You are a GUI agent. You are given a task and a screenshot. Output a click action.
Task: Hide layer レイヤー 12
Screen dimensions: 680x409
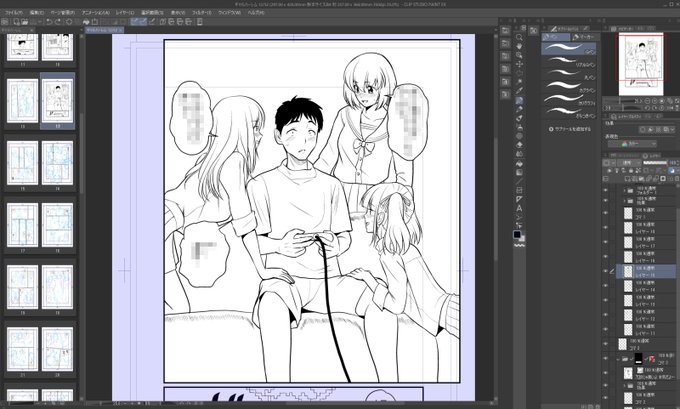[x=605, y=315]
